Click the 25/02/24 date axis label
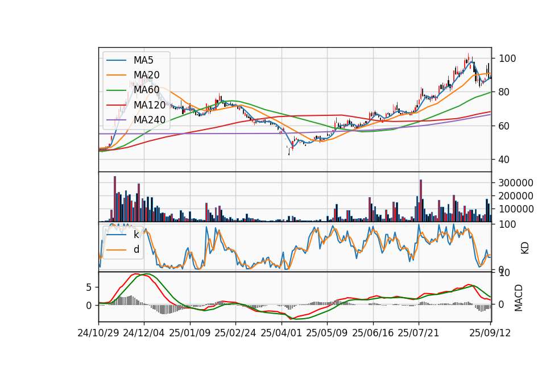The image size is (546, 392). click(x=235, y=333)
